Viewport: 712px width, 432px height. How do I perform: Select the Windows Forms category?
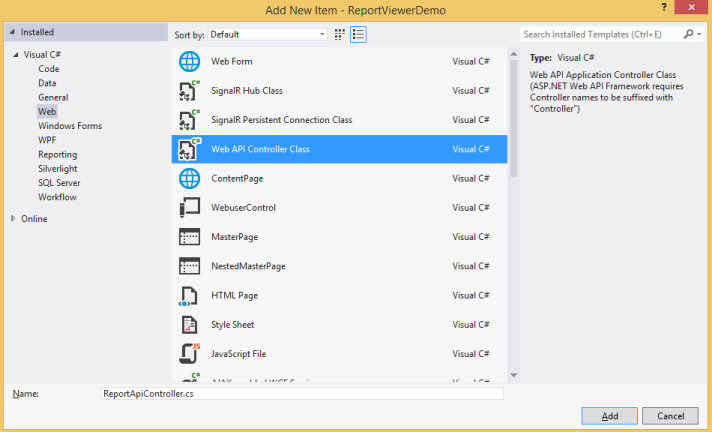[x=70, y=126]
